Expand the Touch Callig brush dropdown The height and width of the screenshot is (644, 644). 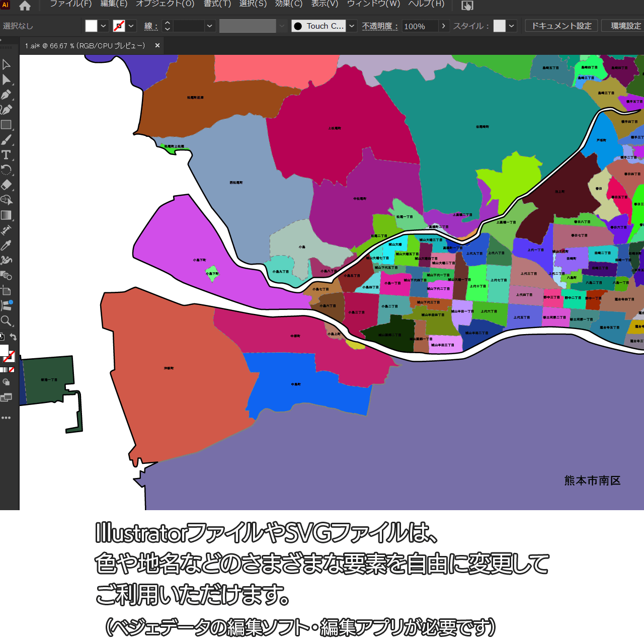tap(352, 26)
